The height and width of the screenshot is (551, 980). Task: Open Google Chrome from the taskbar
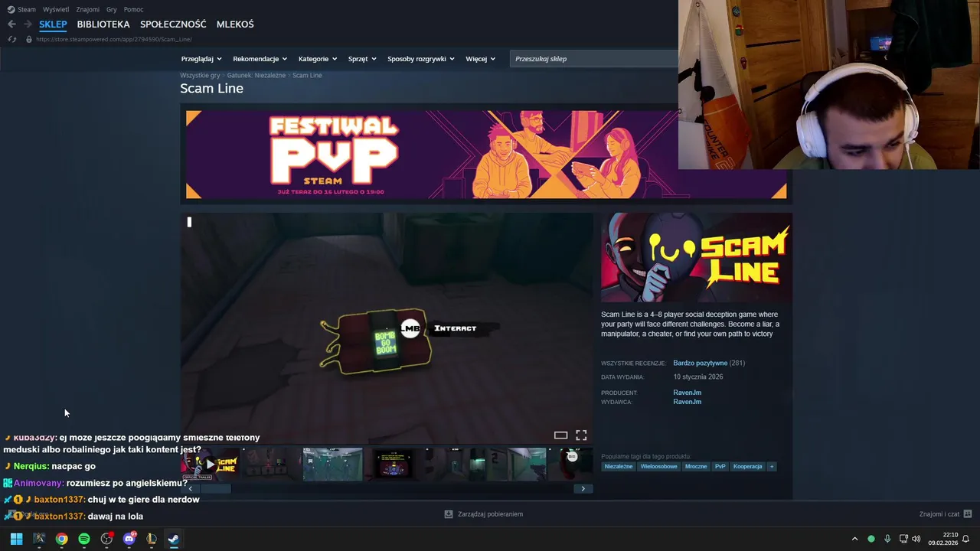pos(61,539)
